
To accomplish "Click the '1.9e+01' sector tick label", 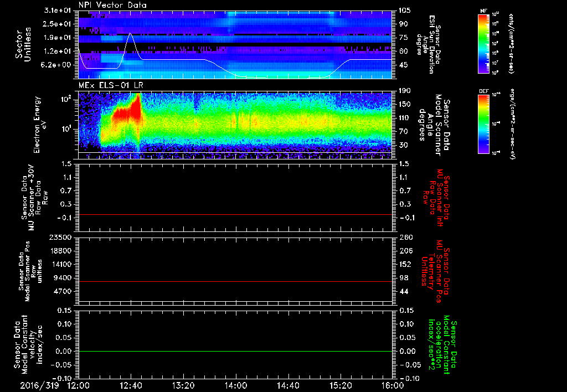I will pos(58,38).
